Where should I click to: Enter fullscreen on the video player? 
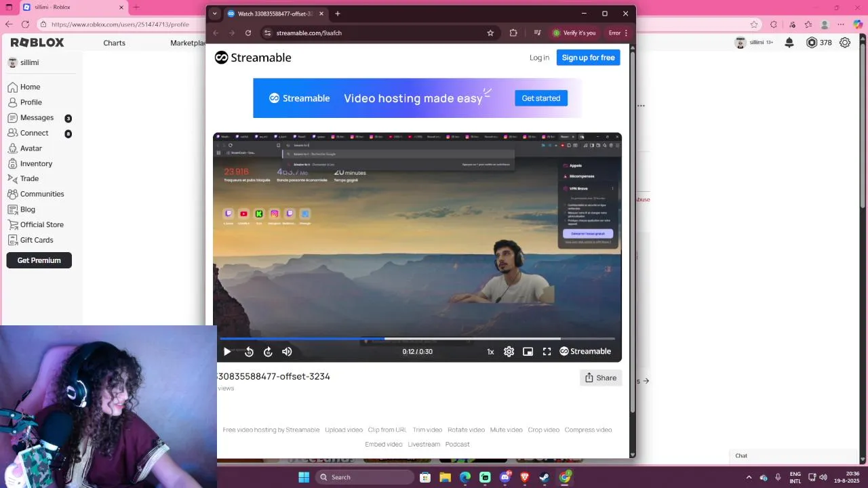547,352
